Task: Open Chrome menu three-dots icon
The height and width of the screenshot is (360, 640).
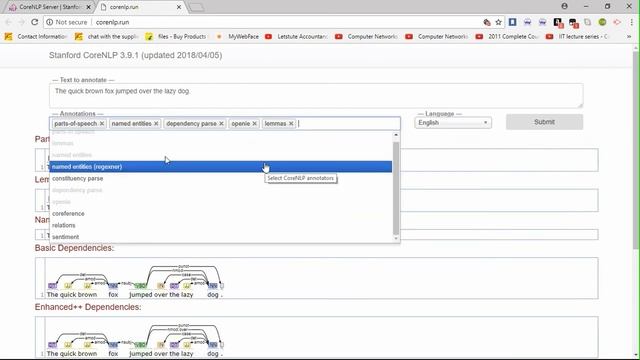Action: [631, 22]
